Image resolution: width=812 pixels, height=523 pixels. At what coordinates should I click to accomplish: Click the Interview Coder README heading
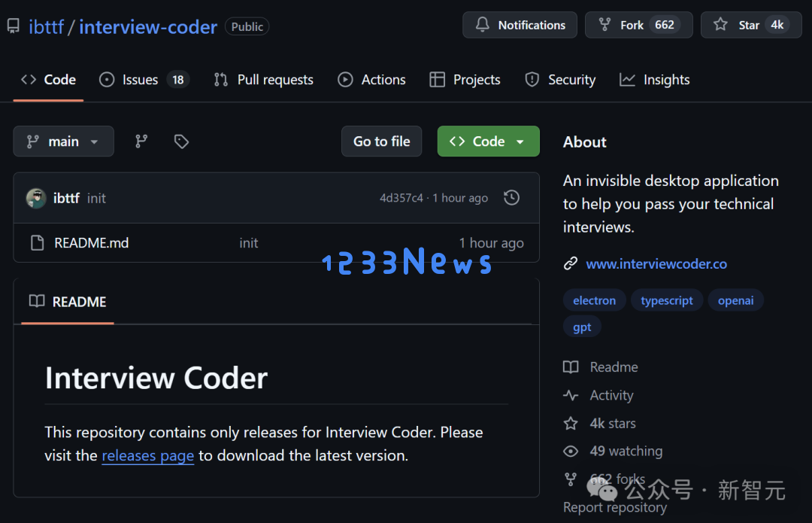[156, 378]
